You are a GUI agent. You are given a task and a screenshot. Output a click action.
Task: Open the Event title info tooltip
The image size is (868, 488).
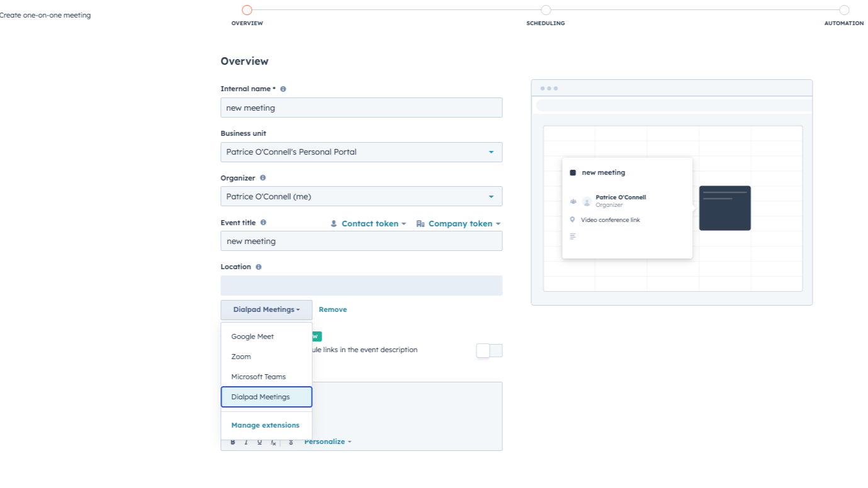pos(263,223)
